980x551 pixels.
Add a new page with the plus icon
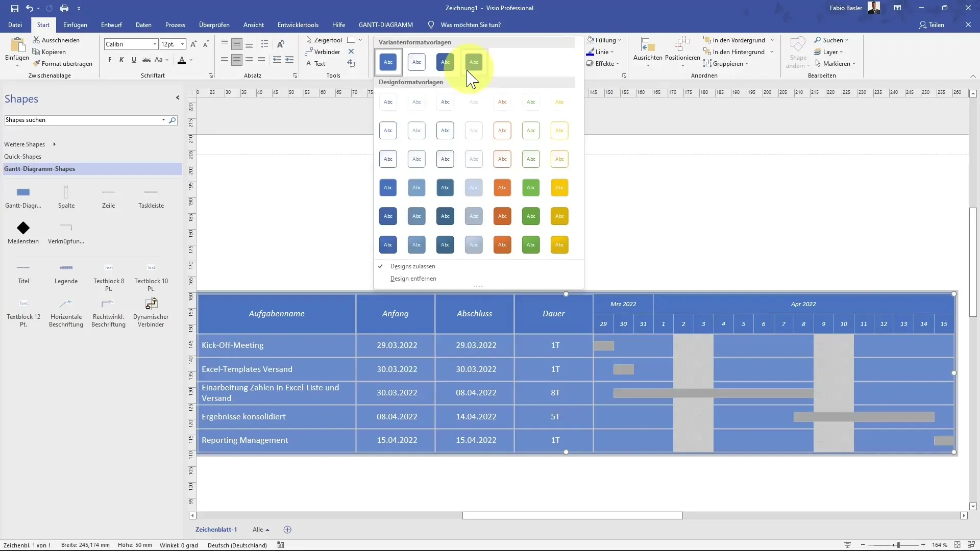pyautogui.click(x=287, y=530)
